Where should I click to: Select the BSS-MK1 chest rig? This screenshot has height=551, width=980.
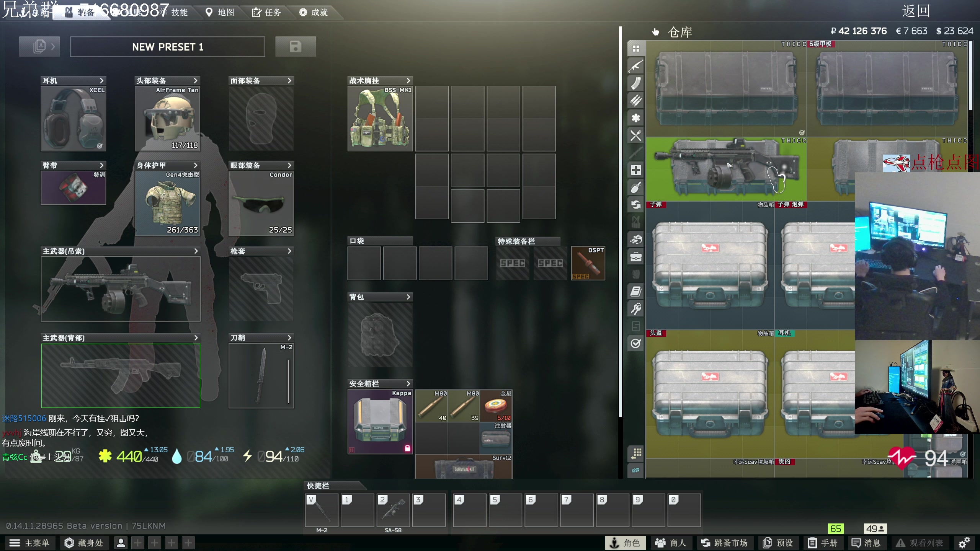point(380,119)
